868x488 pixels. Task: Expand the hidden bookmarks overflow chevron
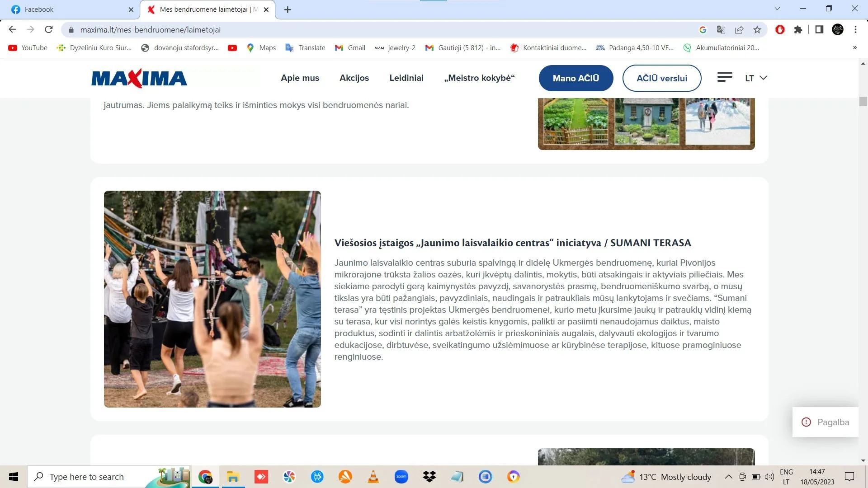click(854, 47)
